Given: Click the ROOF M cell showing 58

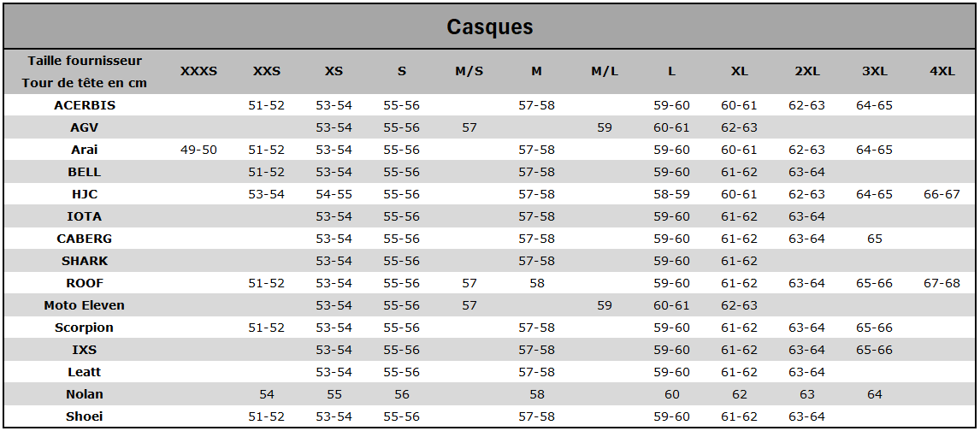Looking at the screenshot, I should point(536,283).
